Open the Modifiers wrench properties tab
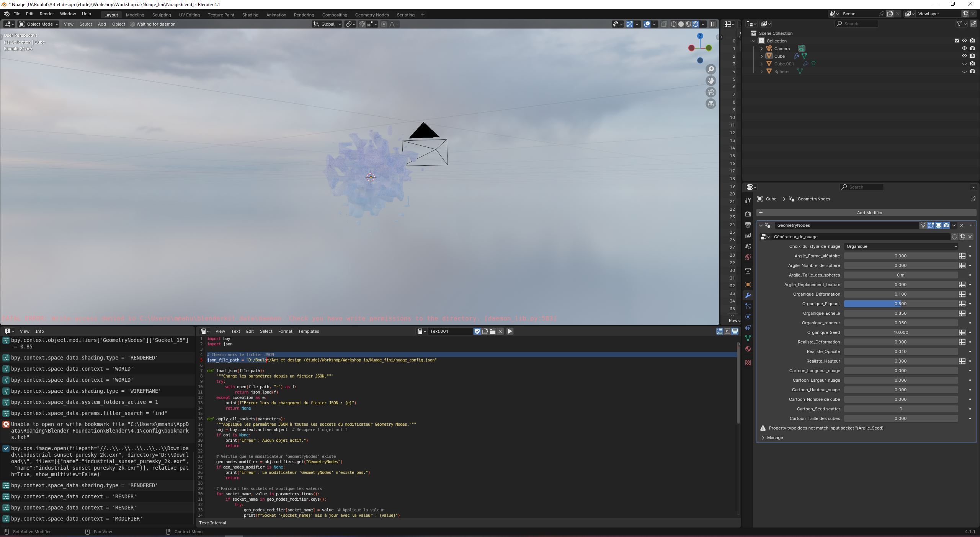Screen dimensions: 980x537 748,295
